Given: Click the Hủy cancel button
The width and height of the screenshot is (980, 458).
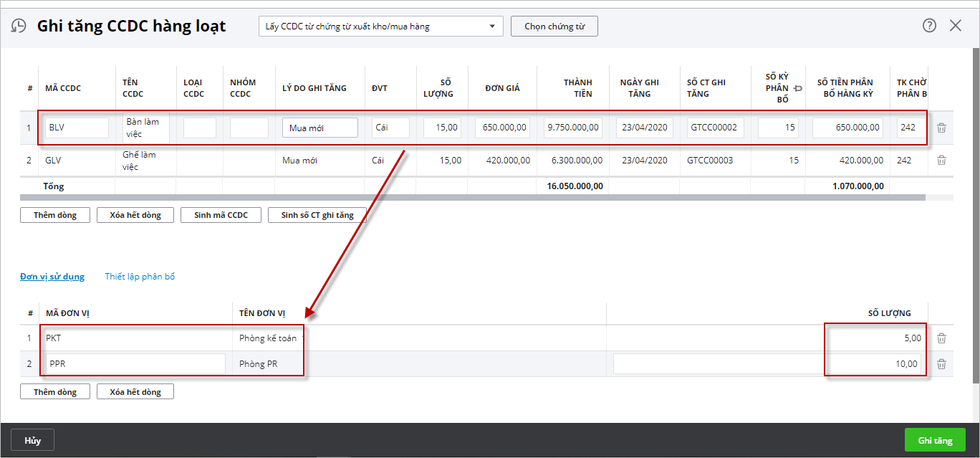Looking at the screenshot, I should 32,440.
